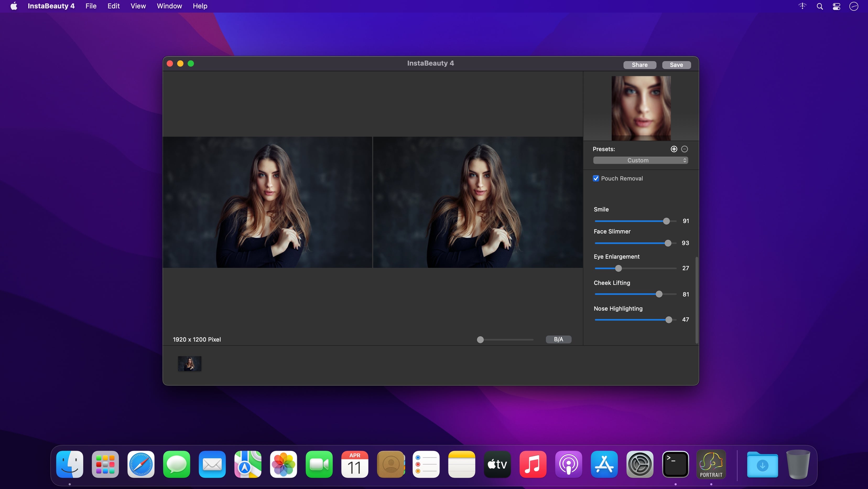Open Control Center in menu bar

[x=836, y=6]
